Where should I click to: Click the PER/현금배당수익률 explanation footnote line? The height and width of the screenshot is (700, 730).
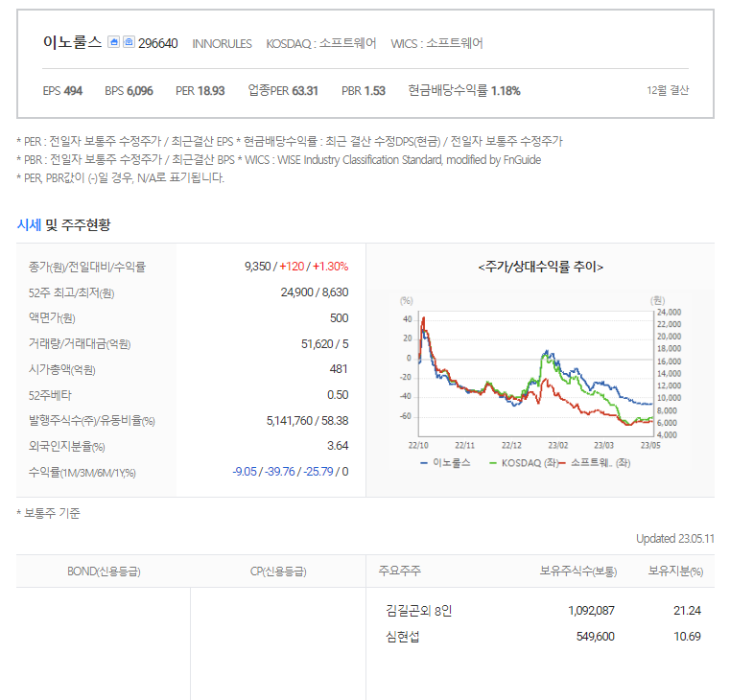coord(290,141)
